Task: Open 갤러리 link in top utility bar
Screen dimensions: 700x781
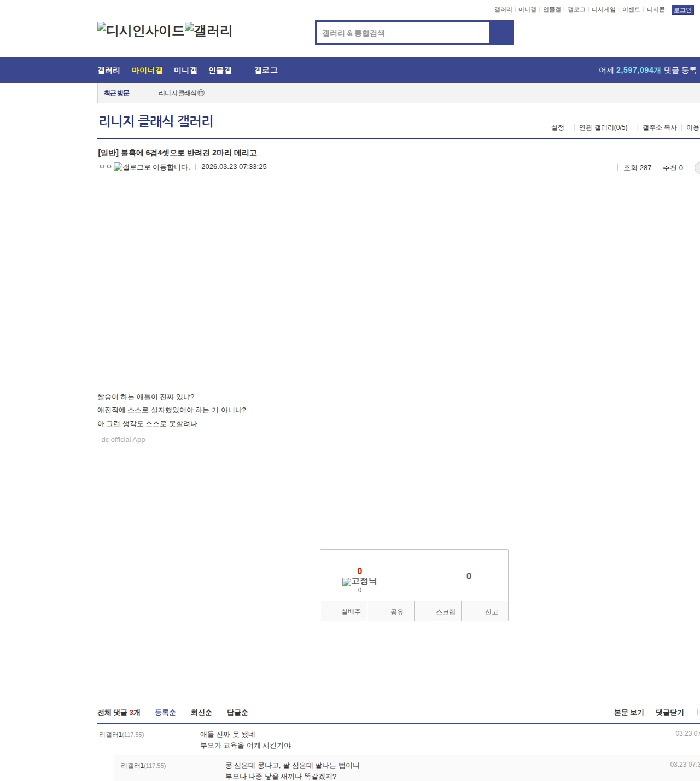Action: [x=503, y=10]
